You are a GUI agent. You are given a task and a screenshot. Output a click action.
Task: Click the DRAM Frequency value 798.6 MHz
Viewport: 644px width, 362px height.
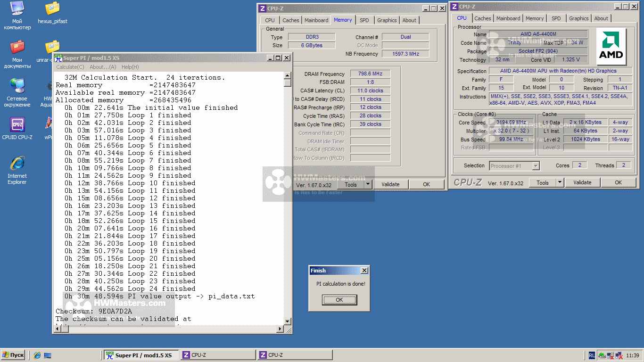click(370, 74)
